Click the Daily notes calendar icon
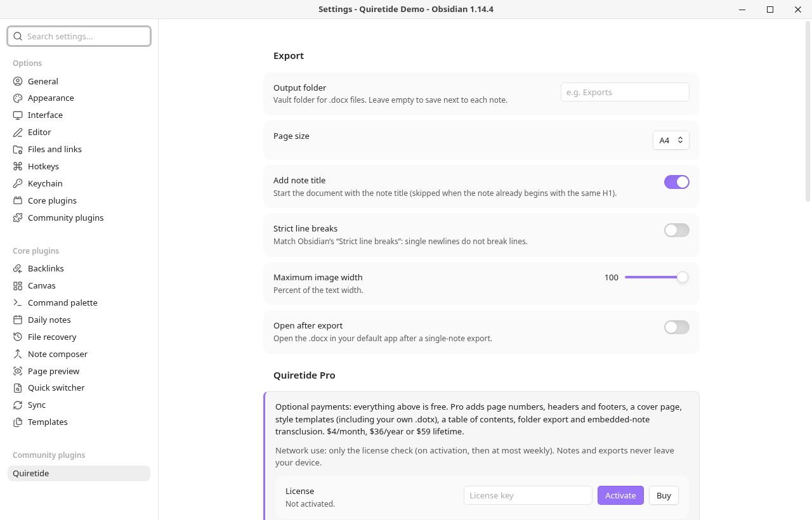This screenshot has width=812, height=520. click(18, 320)
